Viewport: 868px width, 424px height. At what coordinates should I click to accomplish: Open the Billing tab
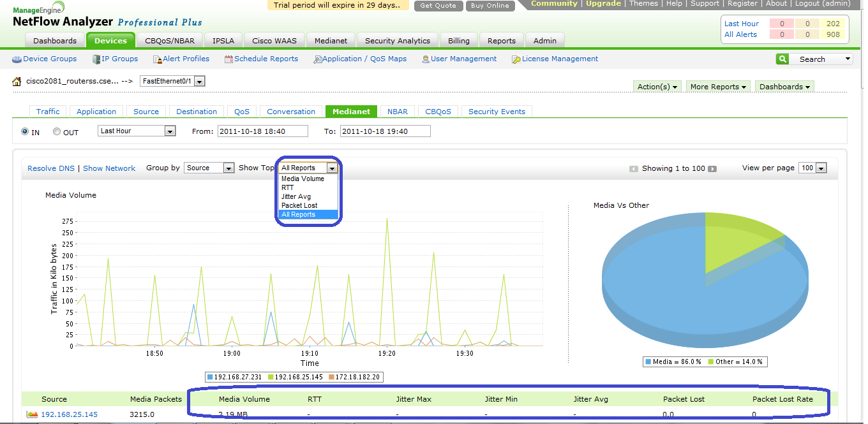coord(459,41)
